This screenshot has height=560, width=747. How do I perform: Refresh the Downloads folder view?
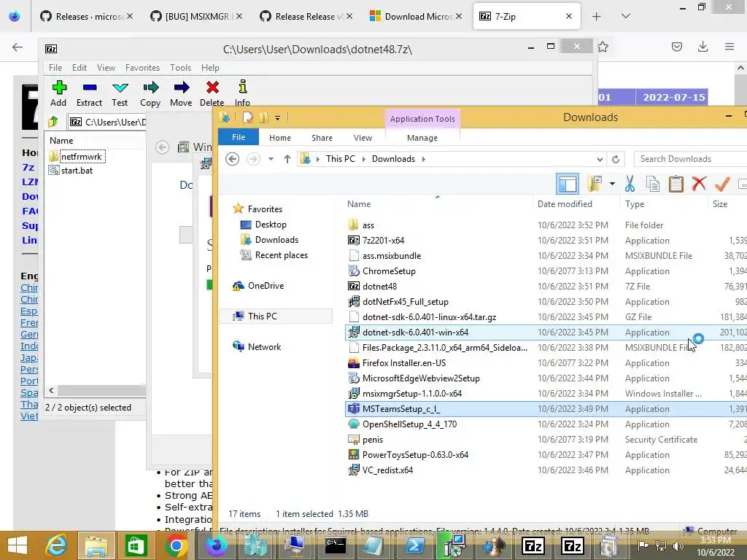tap(616, 159)
